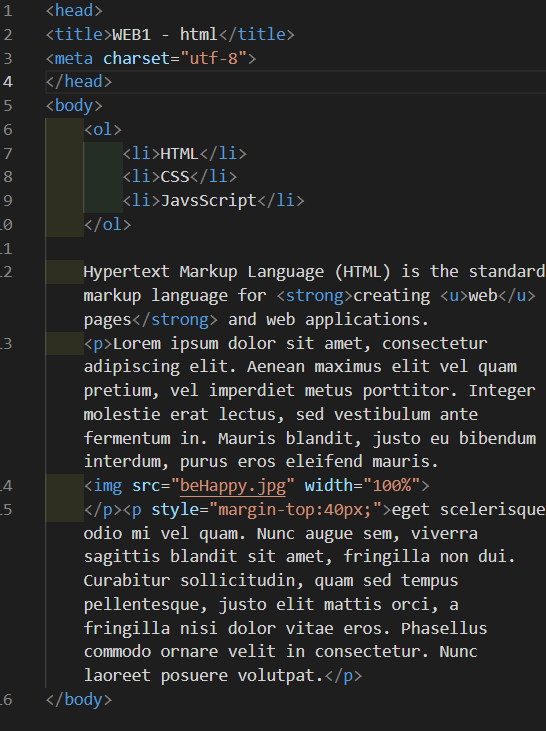Click the underlined word web inside <u> tags
This screenshot has width=546, height=731.
coord(483,296)
